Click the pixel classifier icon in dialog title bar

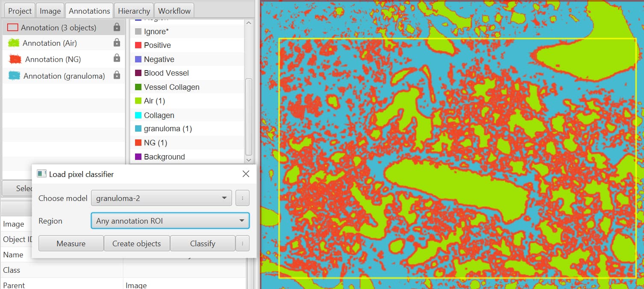(x=41, y=174)
